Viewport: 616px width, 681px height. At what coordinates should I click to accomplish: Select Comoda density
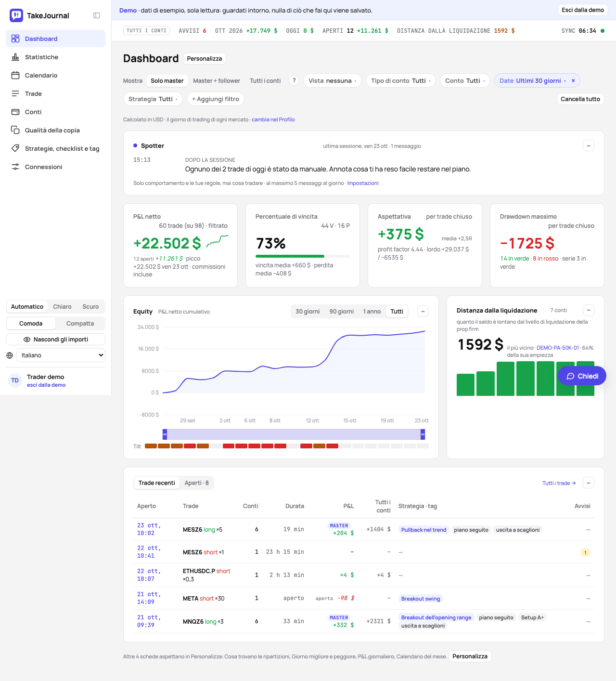point(31,324)
